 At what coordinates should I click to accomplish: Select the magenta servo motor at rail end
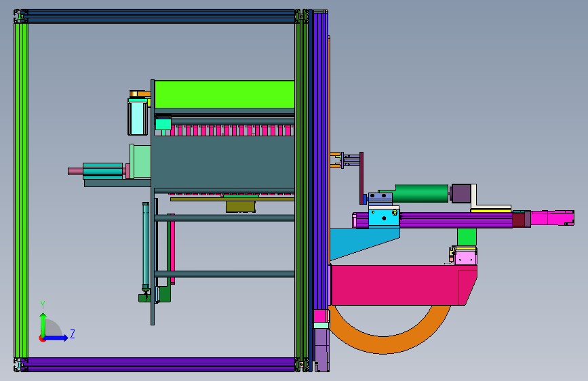[x=552, y=218]
